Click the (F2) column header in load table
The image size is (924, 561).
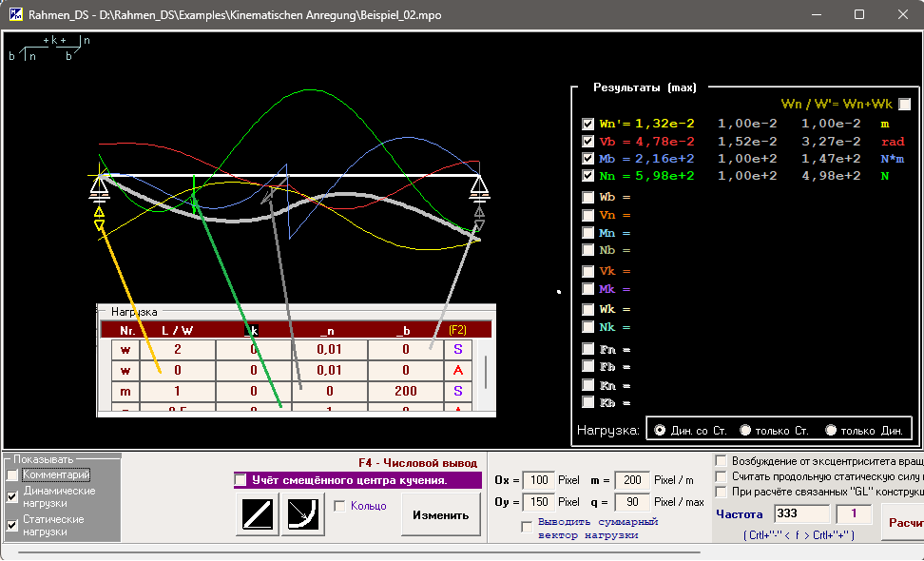[x=457, y=329]
